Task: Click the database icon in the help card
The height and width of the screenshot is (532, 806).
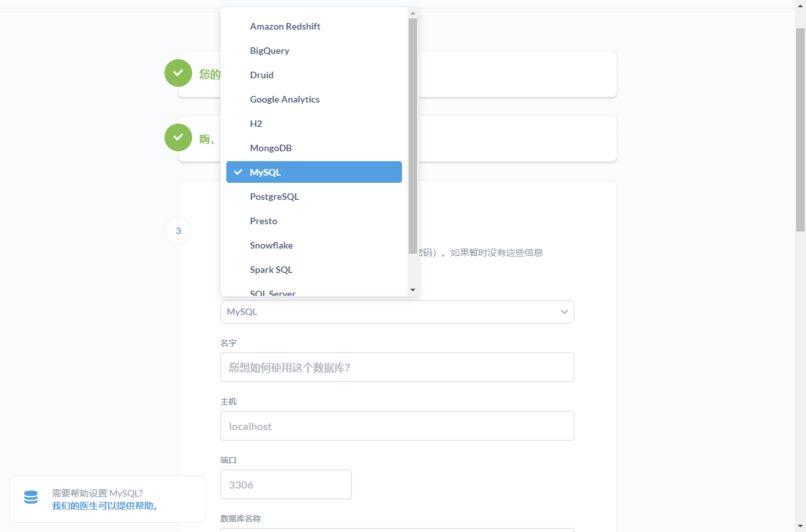Action: (x=31, y=498)
